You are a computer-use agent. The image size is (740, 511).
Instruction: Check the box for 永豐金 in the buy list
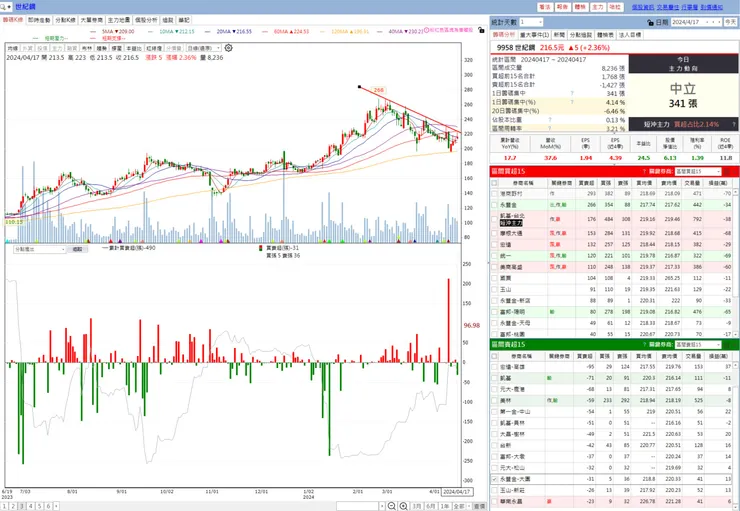tap(494, 205)
